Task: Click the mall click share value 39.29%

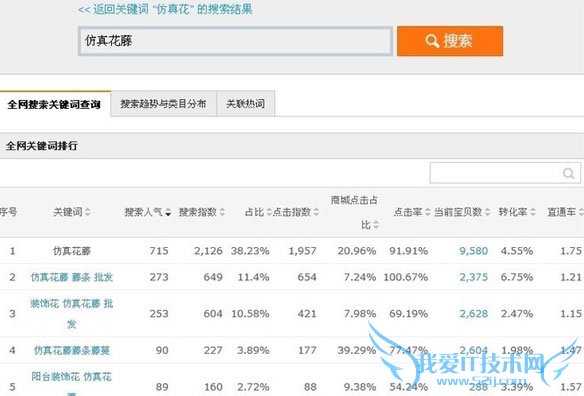Action: pos(357,350)
